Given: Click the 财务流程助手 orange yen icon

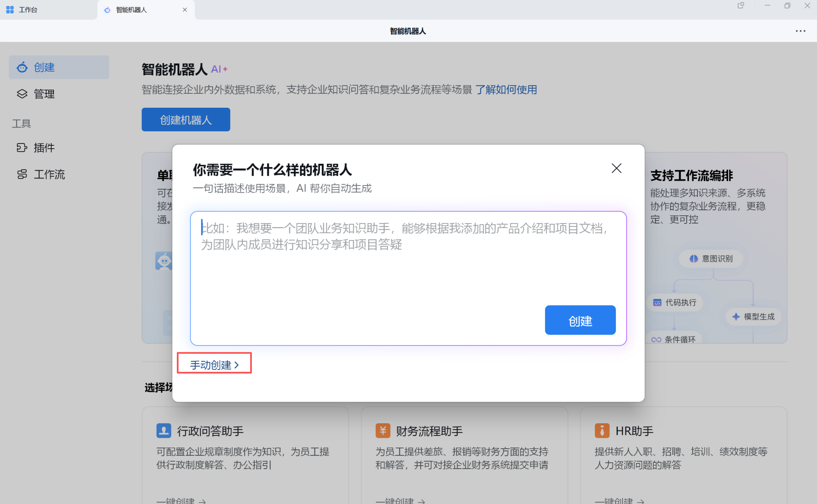Looking at the screenshot, I should (x=383, y=431).
